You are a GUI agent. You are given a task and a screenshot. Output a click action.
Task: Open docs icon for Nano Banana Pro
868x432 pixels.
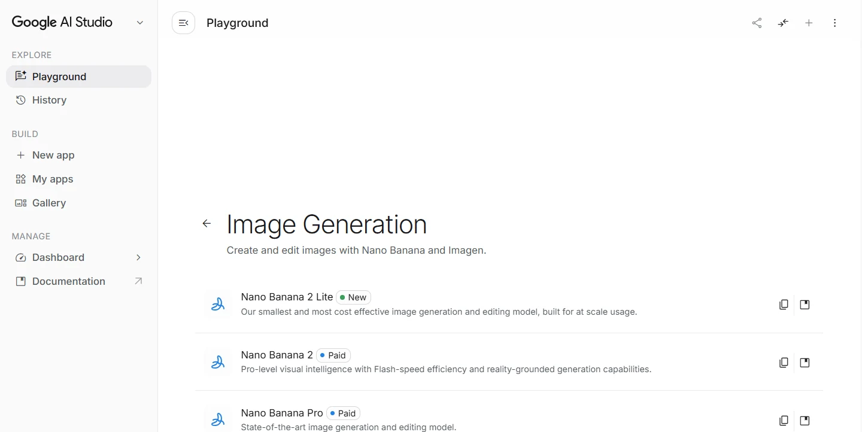click(805, 420)
